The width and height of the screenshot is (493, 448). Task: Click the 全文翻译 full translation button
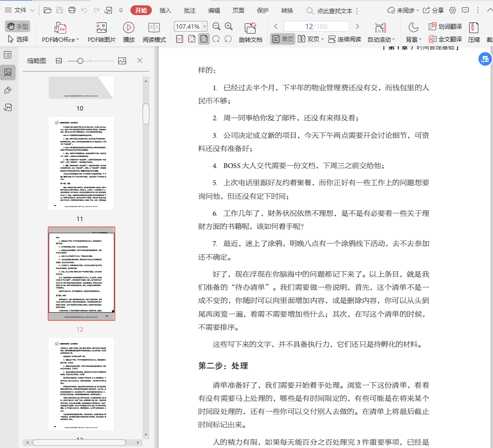[x=445, y=39]
